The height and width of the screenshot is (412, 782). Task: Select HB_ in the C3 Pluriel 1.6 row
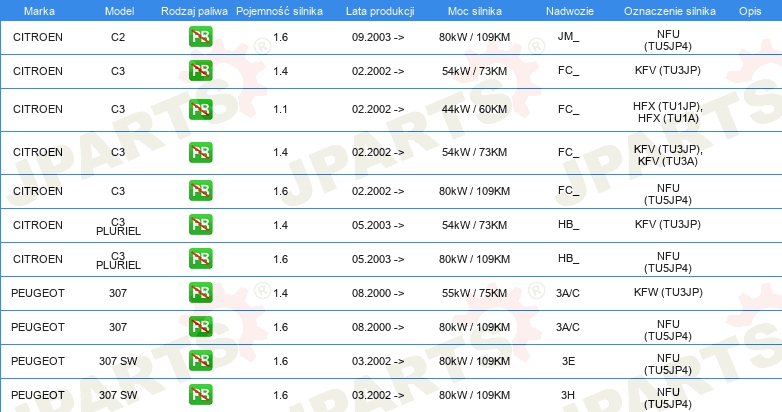[x=569, y=258]
